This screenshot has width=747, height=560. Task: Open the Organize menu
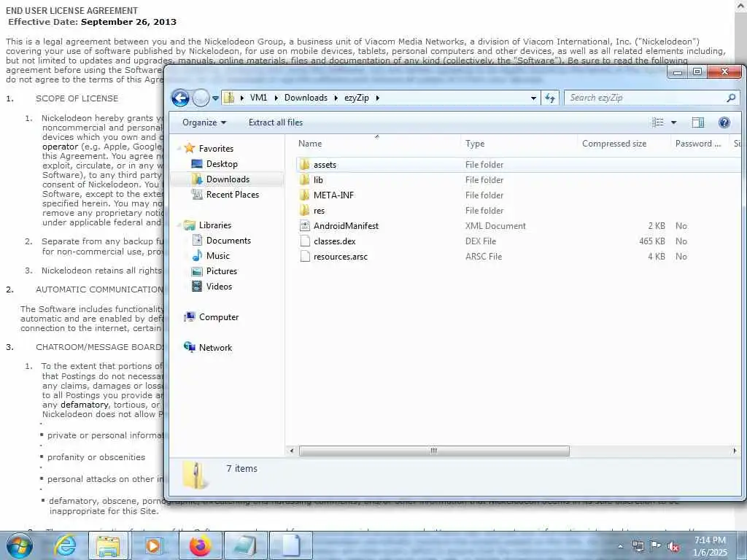pos(204,122)
